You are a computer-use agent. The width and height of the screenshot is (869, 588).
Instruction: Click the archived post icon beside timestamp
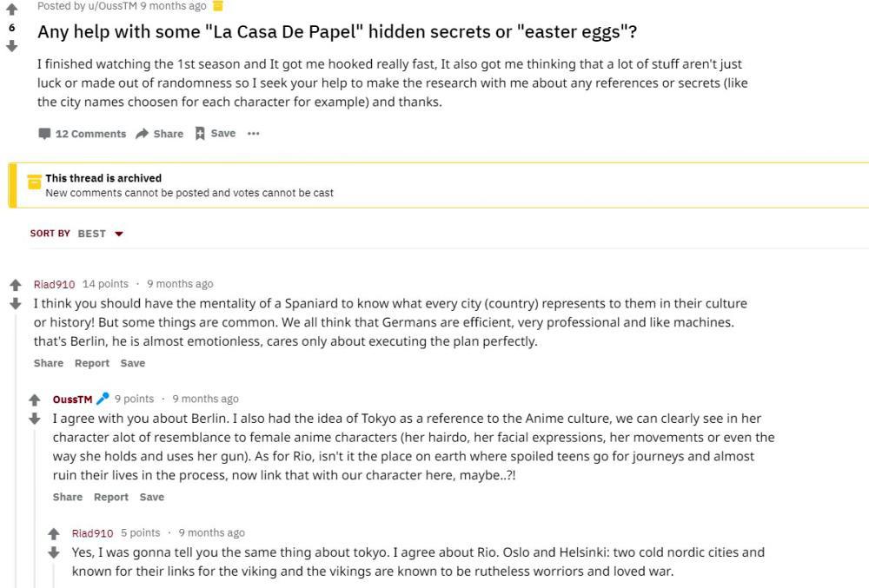pyautogui.click(x=218, y=6)
